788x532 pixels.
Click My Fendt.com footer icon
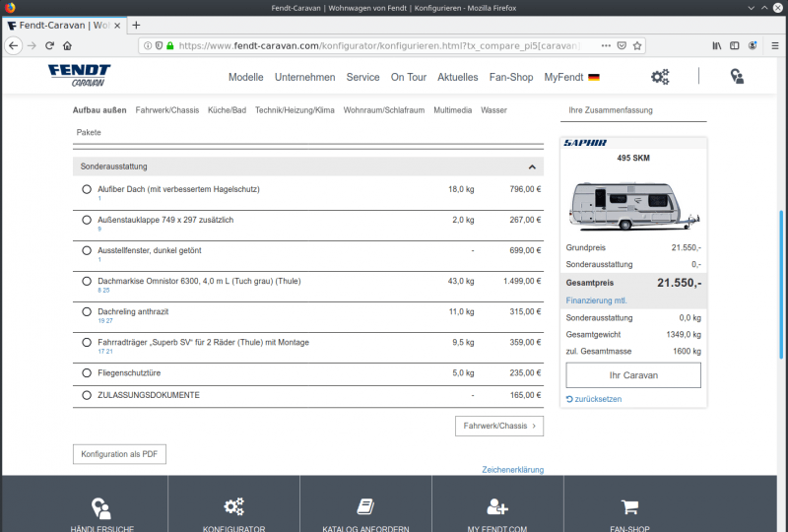[497, 506]
